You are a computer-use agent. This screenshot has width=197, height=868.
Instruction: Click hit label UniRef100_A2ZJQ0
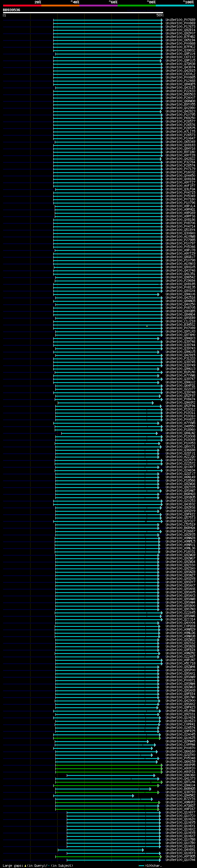[x=180, y=457]
